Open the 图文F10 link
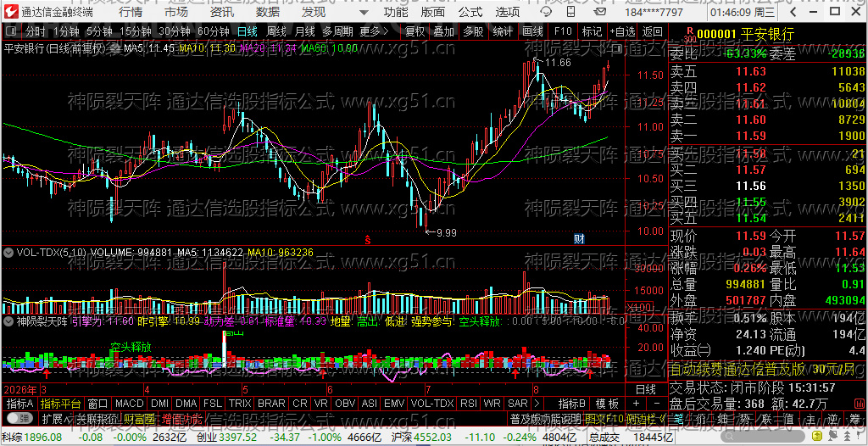Image resolution: width=868 pixels, height=446 pixels. [x=604, y=418]
